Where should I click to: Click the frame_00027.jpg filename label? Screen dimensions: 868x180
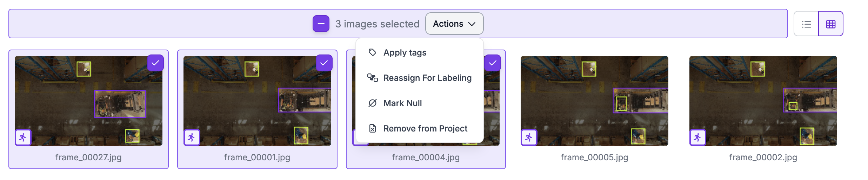coord(88,157)
